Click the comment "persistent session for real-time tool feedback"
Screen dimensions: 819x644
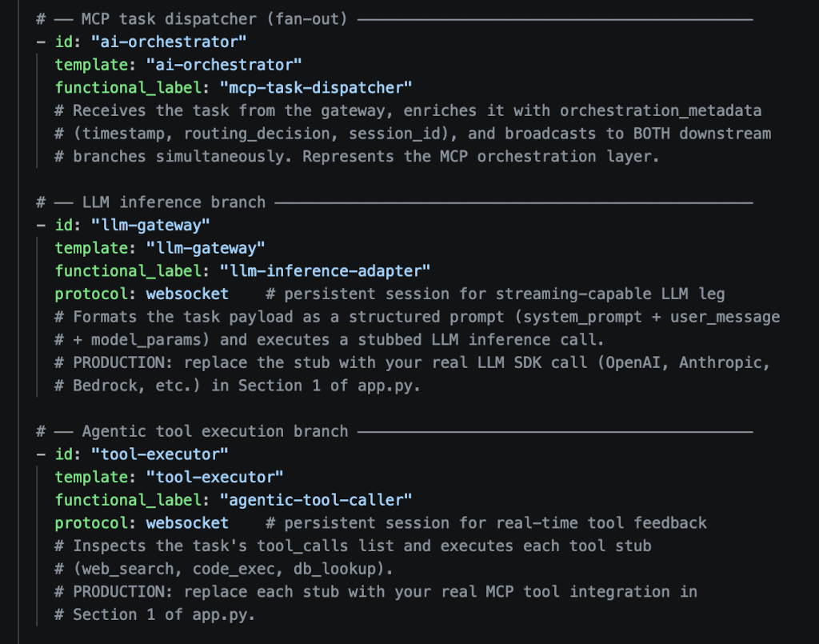coord(485,523)
